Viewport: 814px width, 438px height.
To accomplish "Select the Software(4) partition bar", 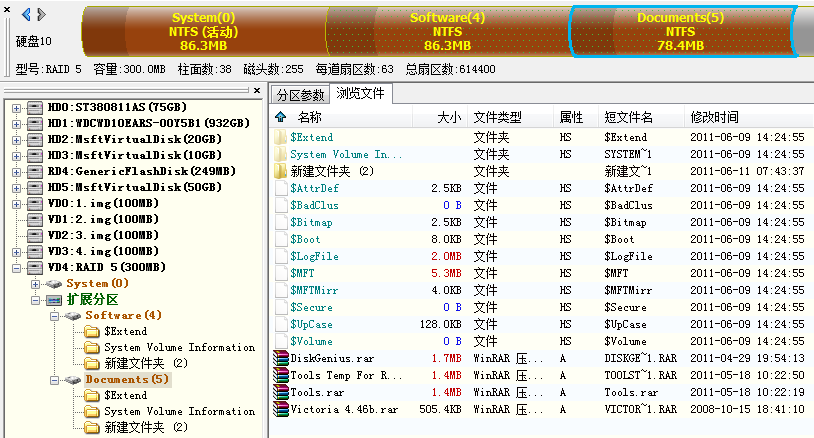I will coord(447,32).
